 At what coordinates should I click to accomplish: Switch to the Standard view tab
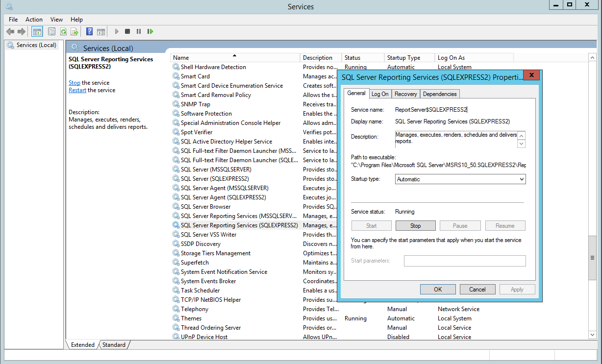click(x=114, y=345)
